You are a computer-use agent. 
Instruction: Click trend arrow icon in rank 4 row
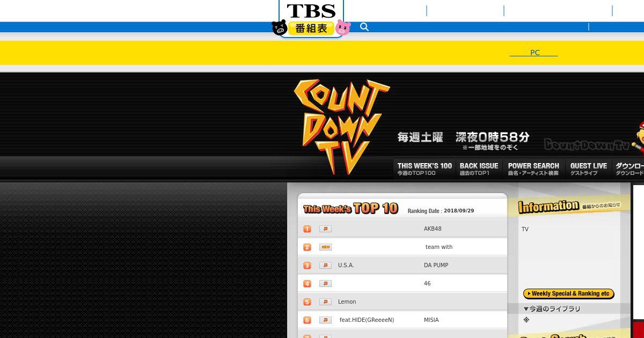(325, 283)
